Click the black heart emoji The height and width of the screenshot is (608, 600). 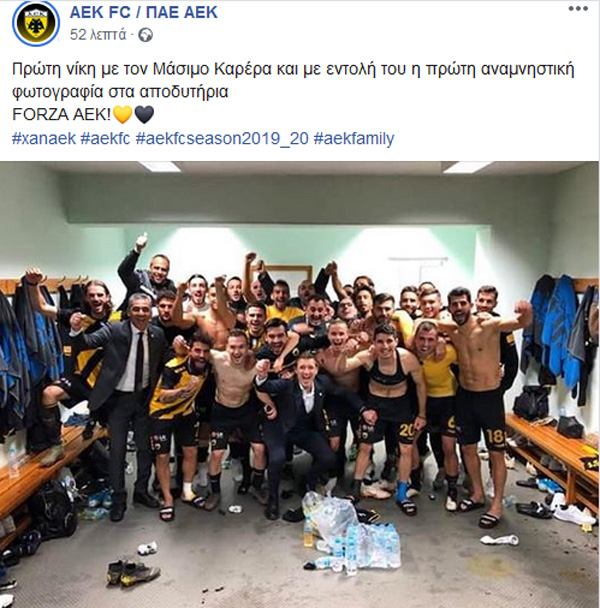pos(144,115)
